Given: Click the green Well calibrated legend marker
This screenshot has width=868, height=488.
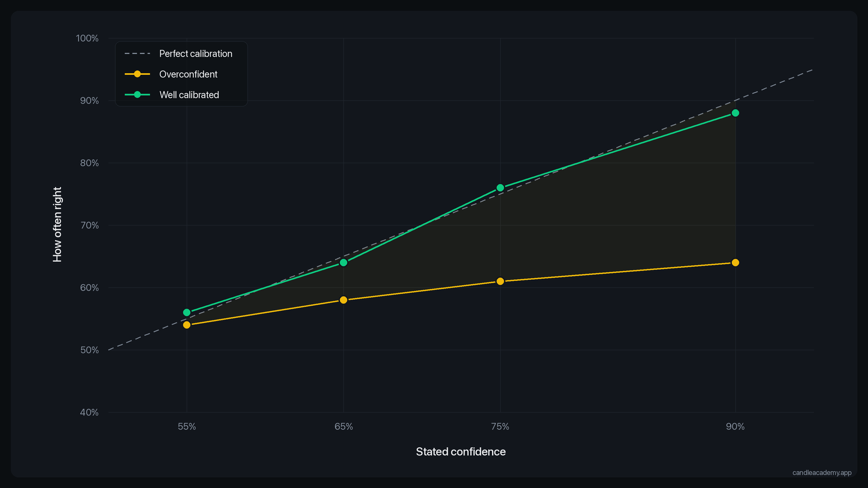Looking at the screenshot, I should pyautogui.click(x=137, y=95).
